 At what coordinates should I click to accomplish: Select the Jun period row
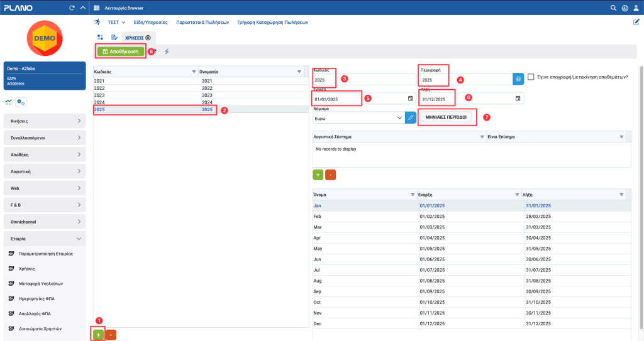[x=472, y=259]
